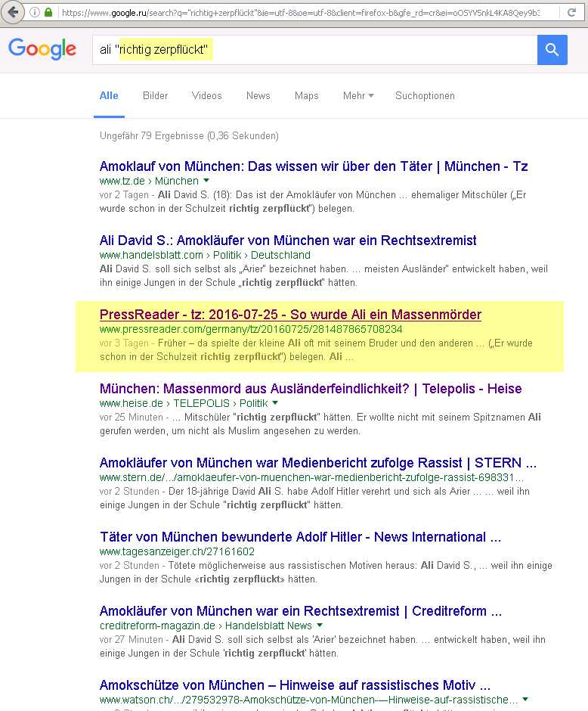Open the Handelsblatt Ali David S. result
Viewport: 588px width, 711px height.
(288, 241)
